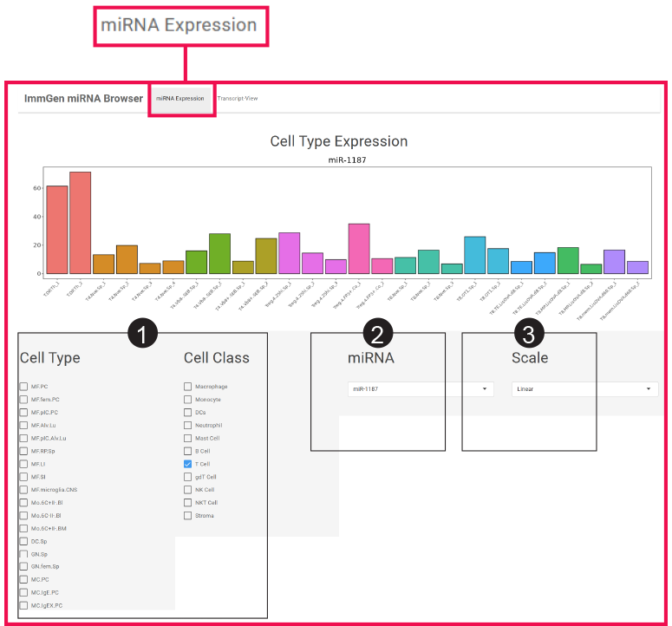Open the miRNA dropdown showing miR-1187
672x626 pixels.
[x=421, y=389]
